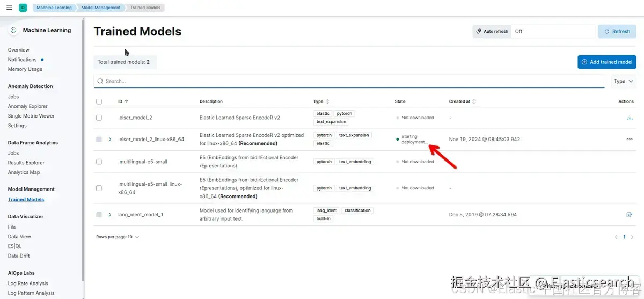This screenshot has height=299, width=644.
Task: Click the Trained Models breadcrumb
Action: pos(145,8)
